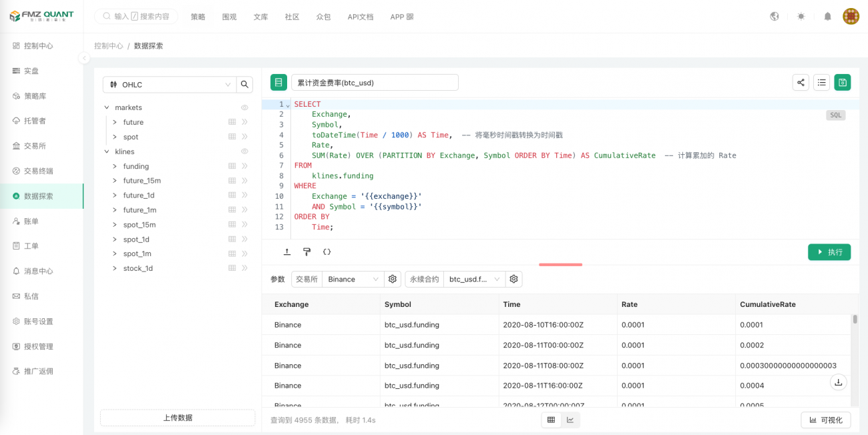The height and width of the screenshot is (435, 868).
Task: Open the saved queries list icon
Action: [x=822, y=83]
